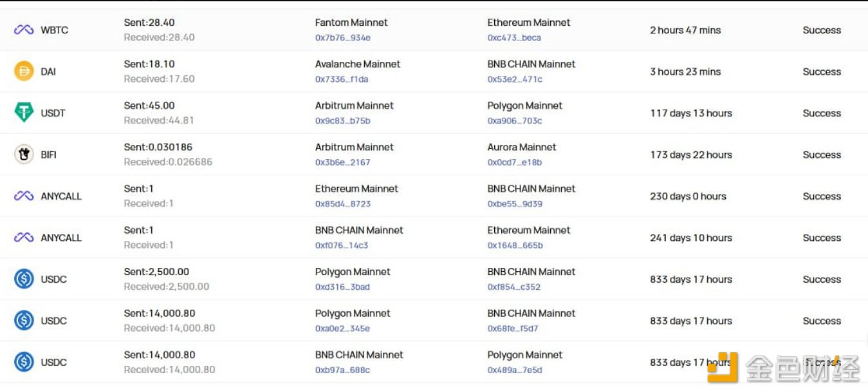Open Polygon destination hash 0xa906…703c
868x391 pixels.
pyautogui.click(x=515, y=120)
